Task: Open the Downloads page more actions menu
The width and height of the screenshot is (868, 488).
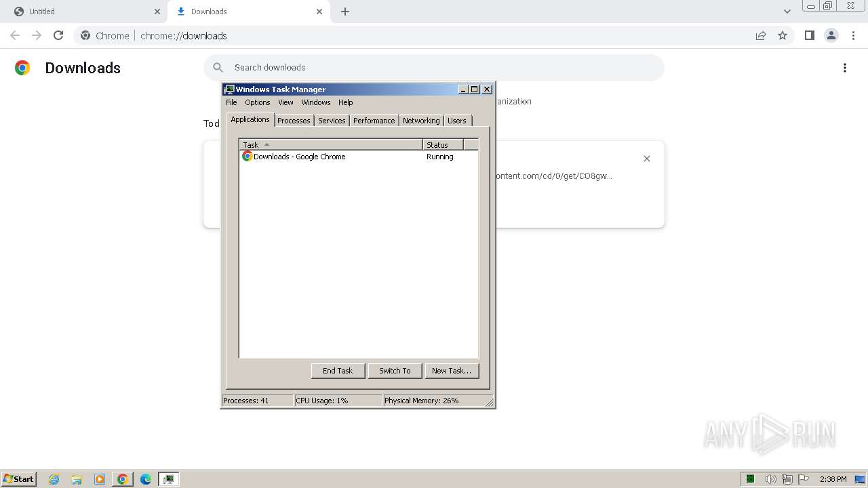Action: pyautogui.click(x=845, y=68)
